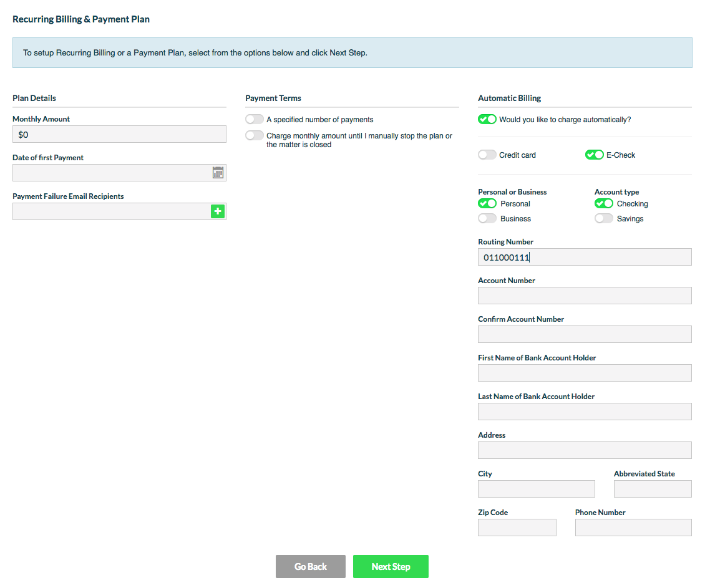Toggle 'A specified number of payments' option
This screenshot has height=588, width=705.
255,119
